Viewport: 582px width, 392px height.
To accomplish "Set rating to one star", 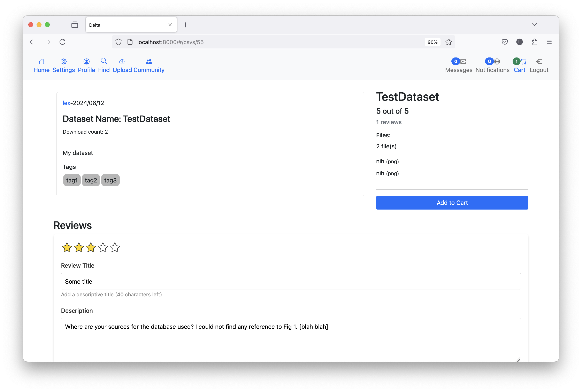I will coord(67,248).
